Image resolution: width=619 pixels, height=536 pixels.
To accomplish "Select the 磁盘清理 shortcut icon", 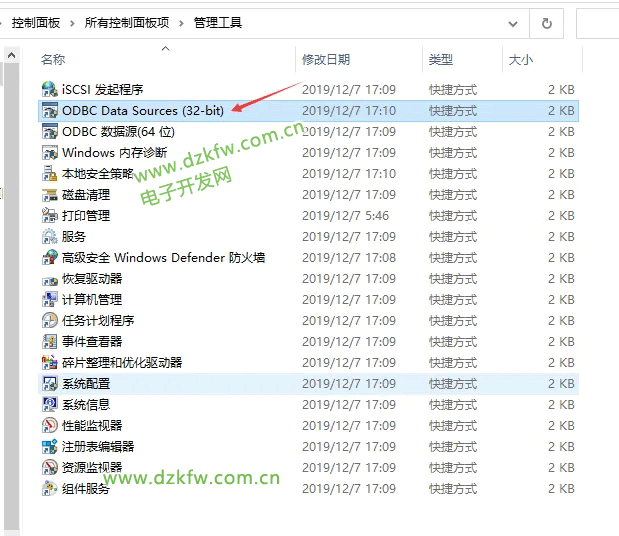I will pyautogui.click(x=50, y=195).
